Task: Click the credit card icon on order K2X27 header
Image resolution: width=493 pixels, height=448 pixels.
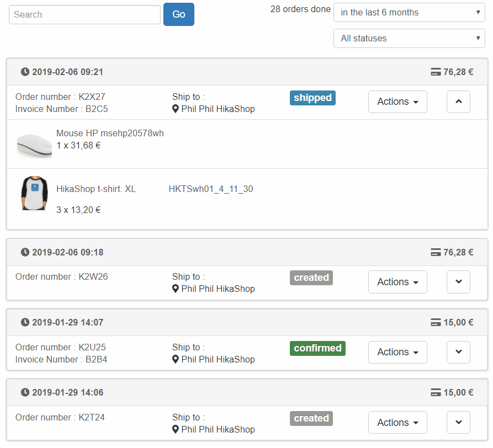Action: click(436, 72)
